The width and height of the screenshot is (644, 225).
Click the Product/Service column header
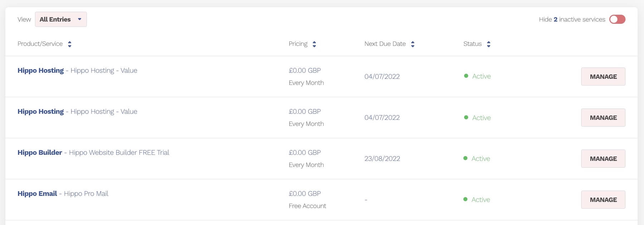[x=40, y=44]
